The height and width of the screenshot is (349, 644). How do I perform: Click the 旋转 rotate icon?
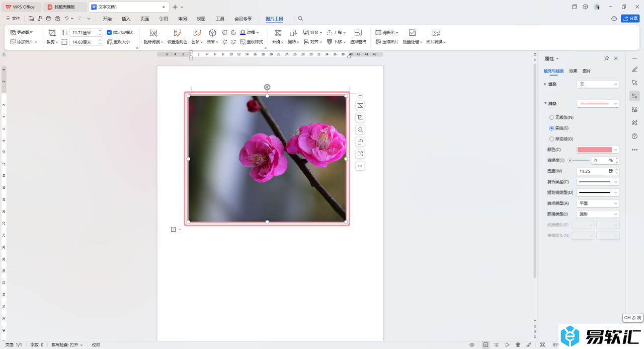(293, 33)
